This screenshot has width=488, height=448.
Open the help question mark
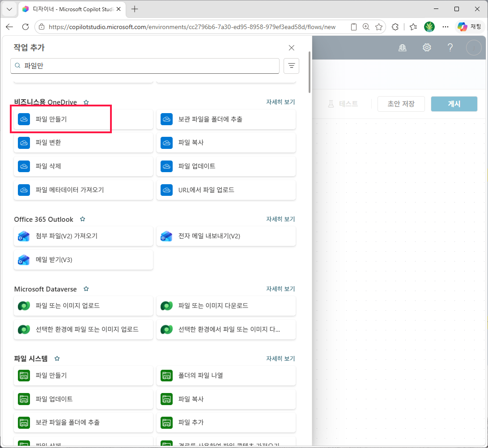(x=450, y=47)
